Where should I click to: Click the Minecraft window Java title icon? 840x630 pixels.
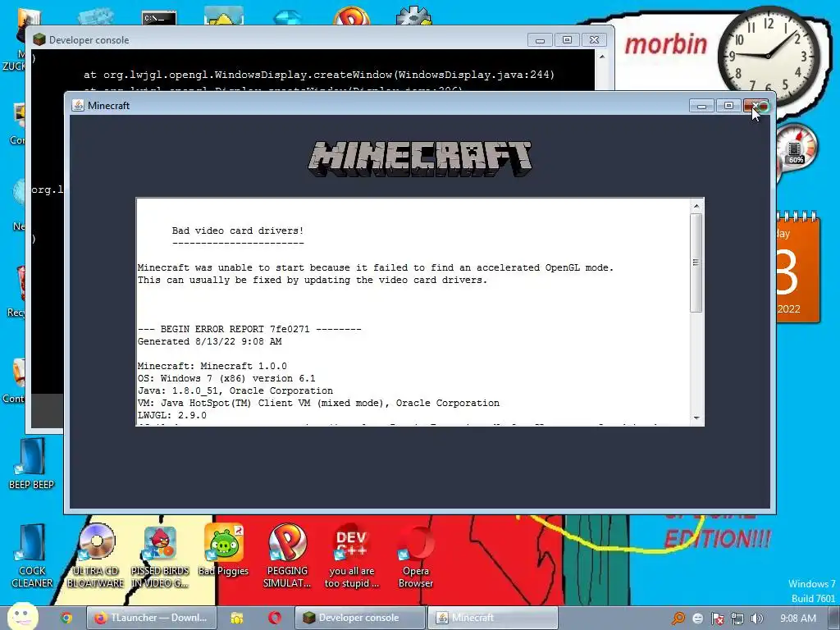click(x=78, y=106)
